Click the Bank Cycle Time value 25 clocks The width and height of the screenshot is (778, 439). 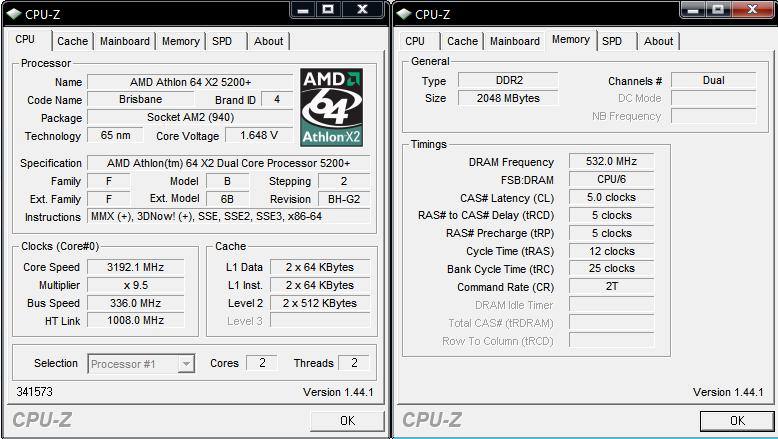tap(611, 268)
